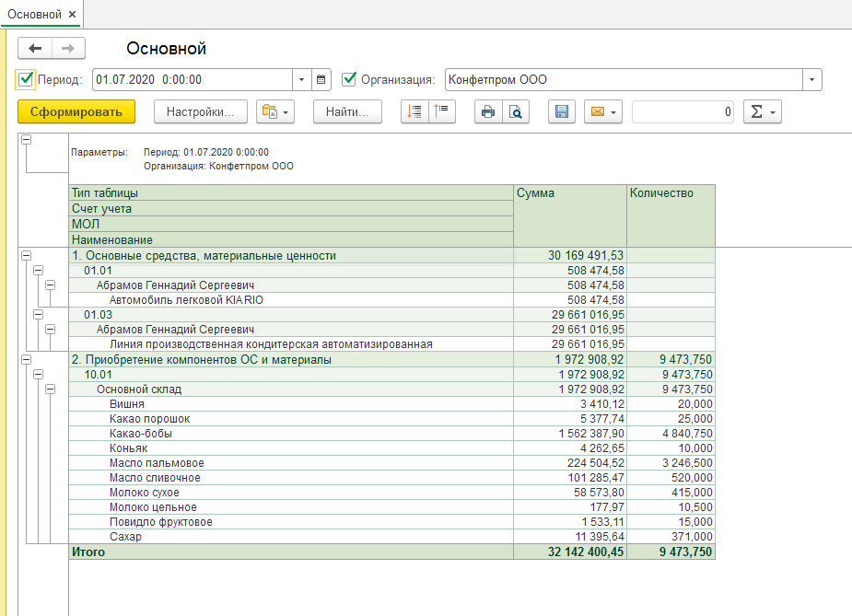Collapse group 1. Основные средства
Viewport: 852px width, 616px height.
(26, 255)
